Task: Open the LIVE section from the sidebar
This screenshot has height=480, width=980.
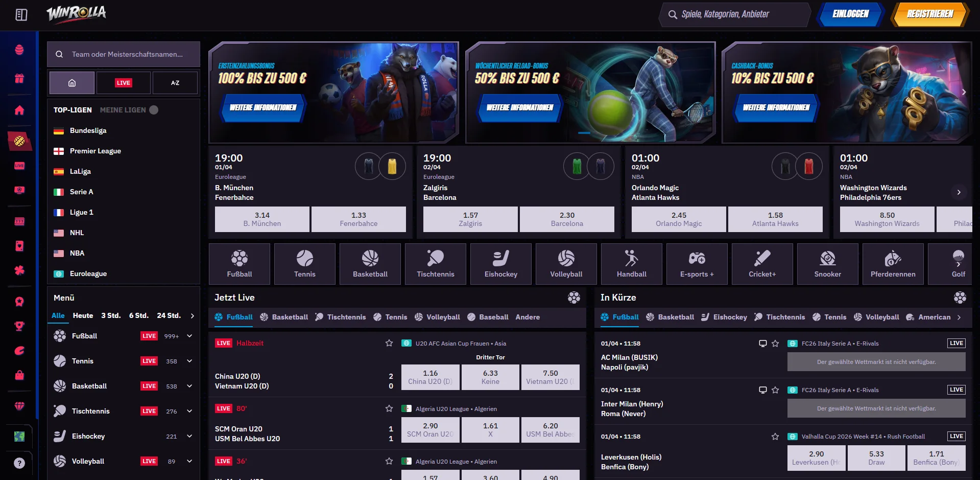Action: [19, 165]
